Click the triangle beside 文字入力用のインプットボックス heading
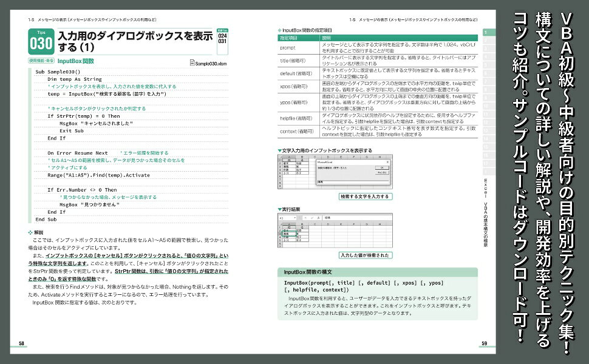 pos(279,150)
